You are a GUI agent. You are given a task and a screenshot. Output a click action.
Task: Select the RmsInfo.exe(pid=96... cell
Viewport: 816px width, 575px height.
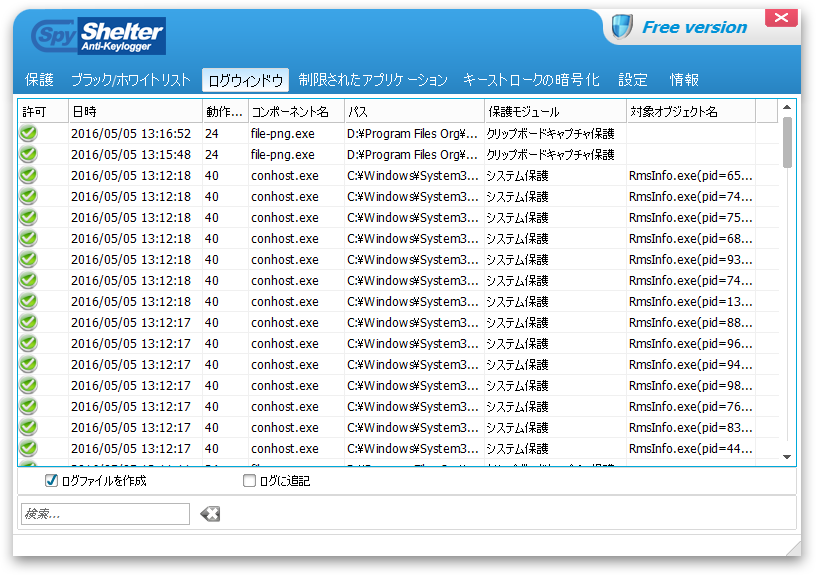[x=691, y=344]
